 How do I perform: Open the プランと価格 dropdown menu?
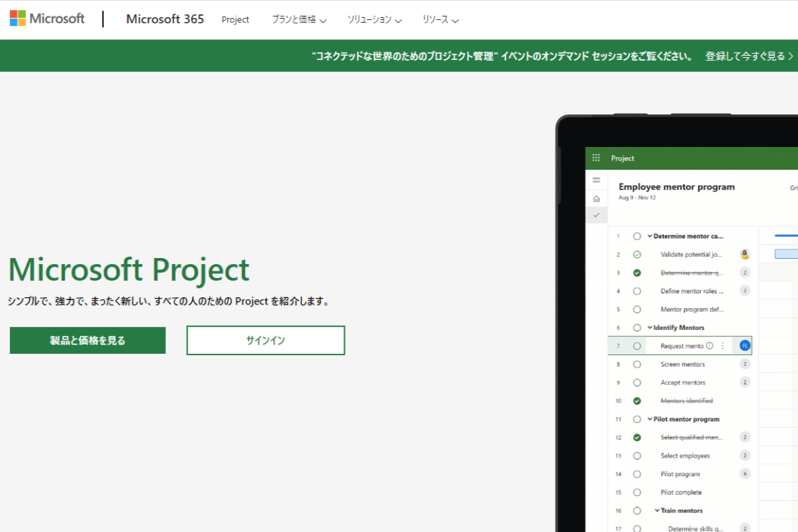click(x=299, y=20)
